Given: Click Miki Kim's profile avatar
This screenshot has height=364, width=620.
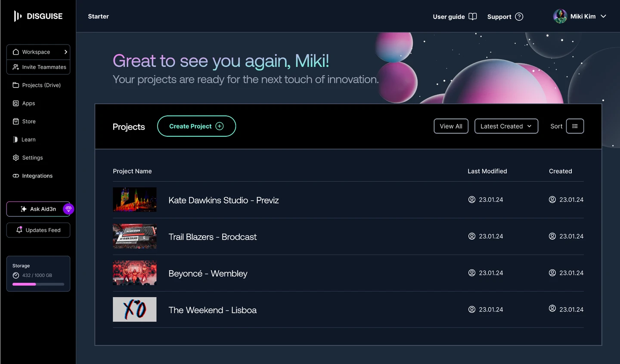Looking at the screenshot, I should pos(560,16).
